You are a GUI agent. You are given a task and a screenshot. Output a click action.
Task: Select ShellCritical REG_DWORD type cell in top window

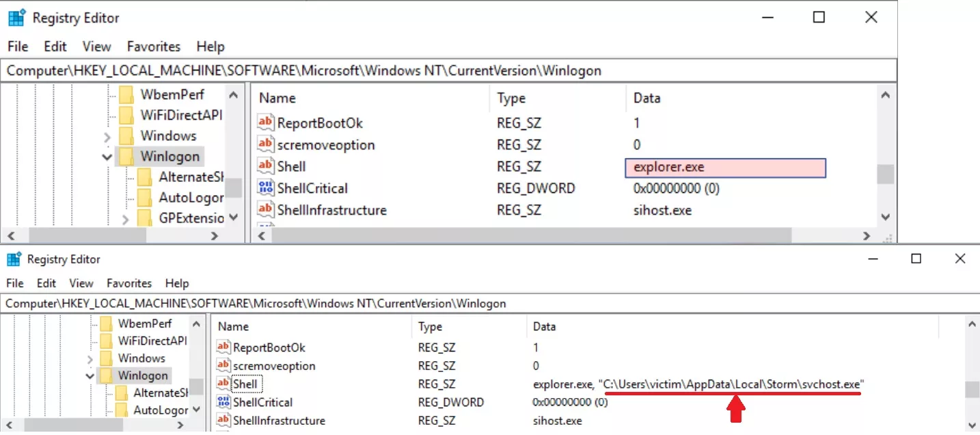click(536, 188)
